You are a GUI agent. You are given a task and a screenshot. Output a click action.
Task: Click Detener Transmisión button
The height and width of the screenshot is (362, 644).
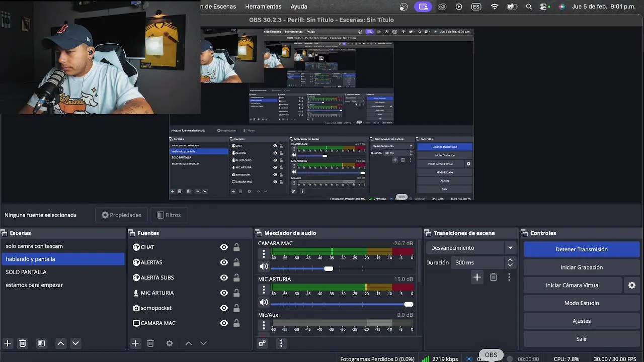click(x=582, y=249)
